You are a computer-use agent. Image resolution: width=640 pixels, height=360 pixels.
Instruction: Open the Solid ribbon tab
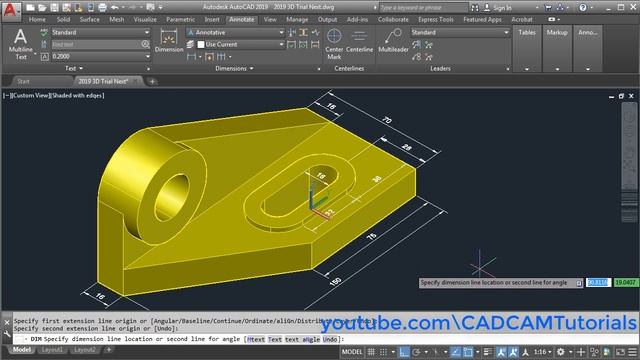coord(63,20)
